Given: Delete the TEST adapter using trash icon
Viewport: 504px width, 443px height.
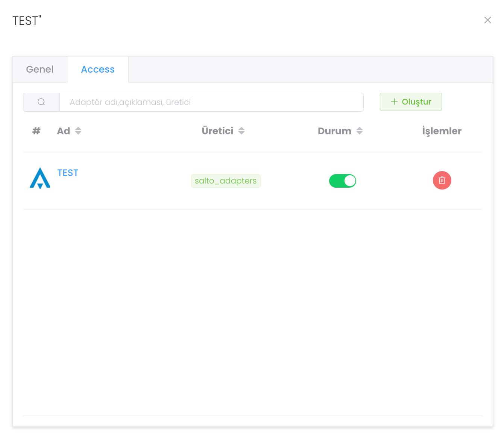Looking at the screenshot, I should (442, 181).
